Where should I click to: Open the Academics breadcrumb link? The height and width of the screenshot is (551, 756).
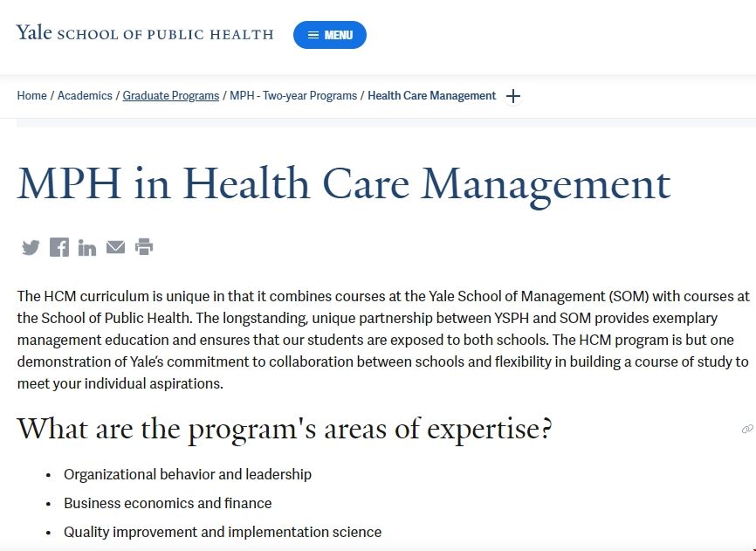[x=85, y=95]
